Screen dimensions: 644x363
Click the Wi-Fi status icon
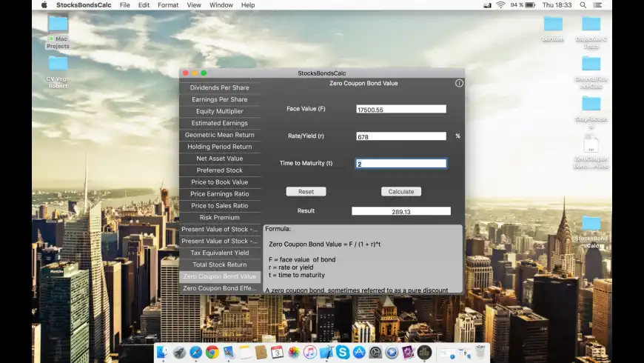500,5
